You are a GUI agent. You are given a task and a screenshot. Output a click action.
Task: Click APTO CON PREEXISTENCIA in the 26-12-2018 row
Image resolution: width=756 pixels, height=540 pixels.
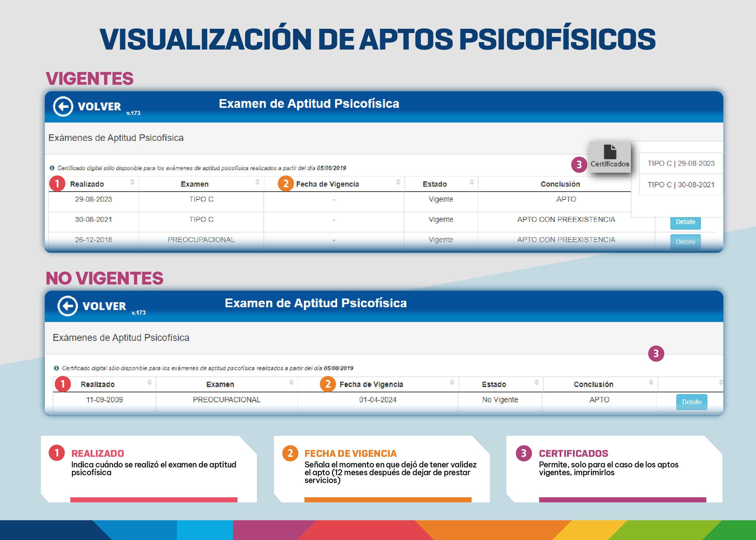tap(566, 240)
